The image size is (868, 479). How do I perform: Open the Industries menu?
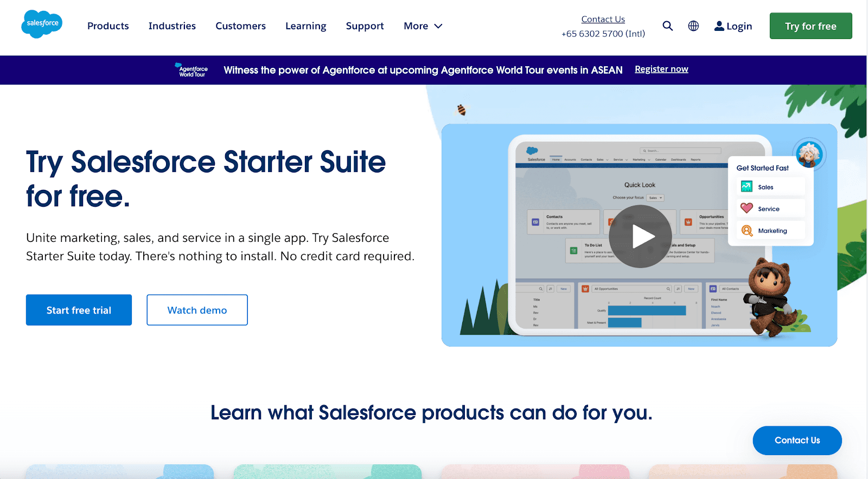pyautogui.click(x=172, y=26)
